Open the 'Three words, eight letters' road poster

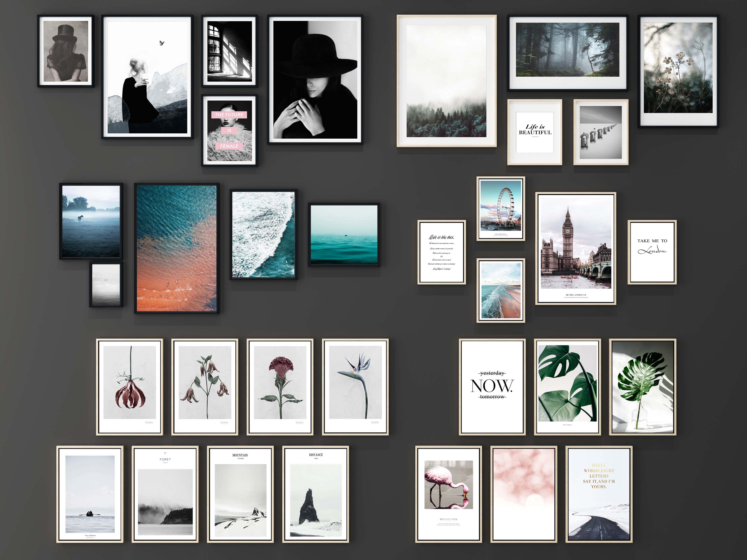coord(599,494)
